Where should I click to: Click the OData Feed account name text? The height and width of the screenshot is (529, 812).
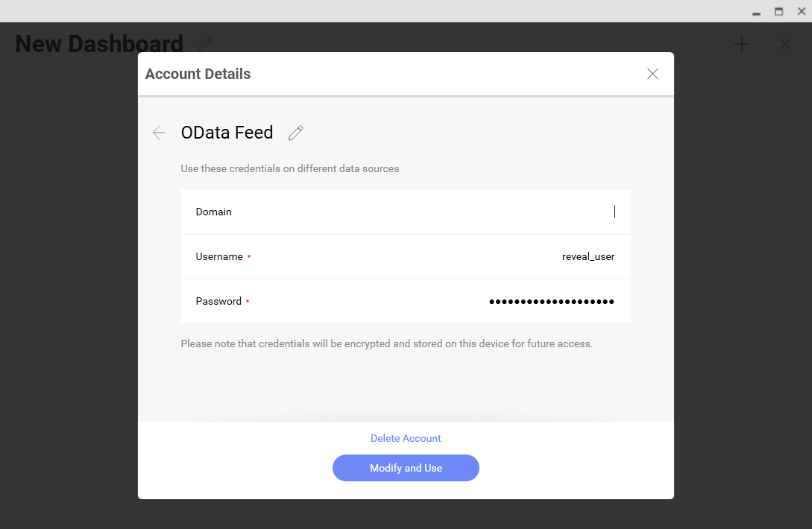(x=227, y=133)
